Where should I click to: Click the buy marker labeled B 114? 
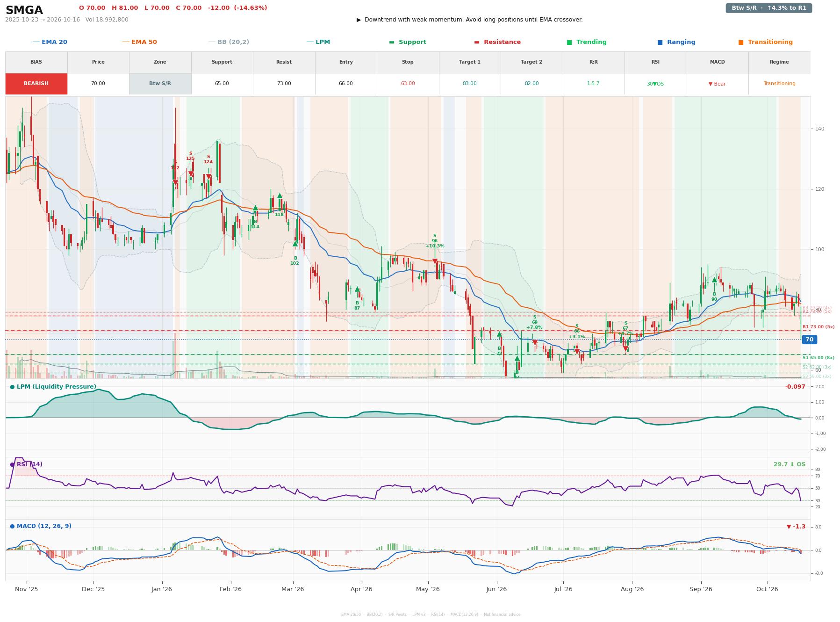pos(255,208)
